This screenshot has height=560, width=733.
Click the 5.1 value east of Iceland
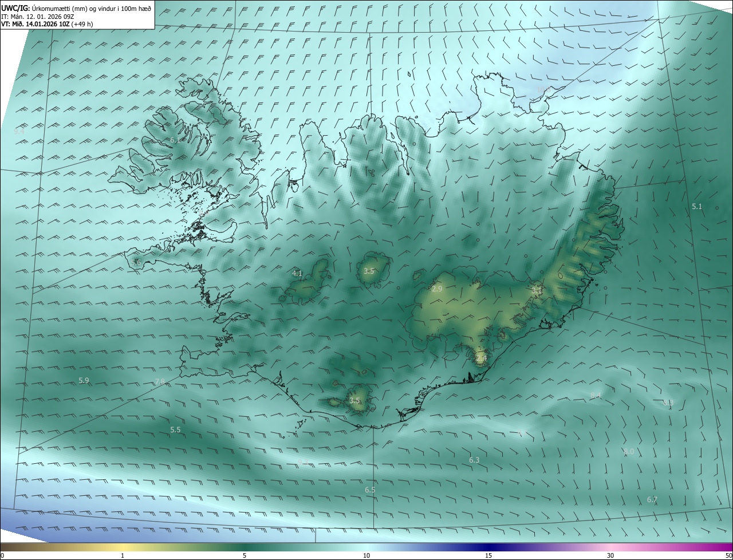(697, 207)
